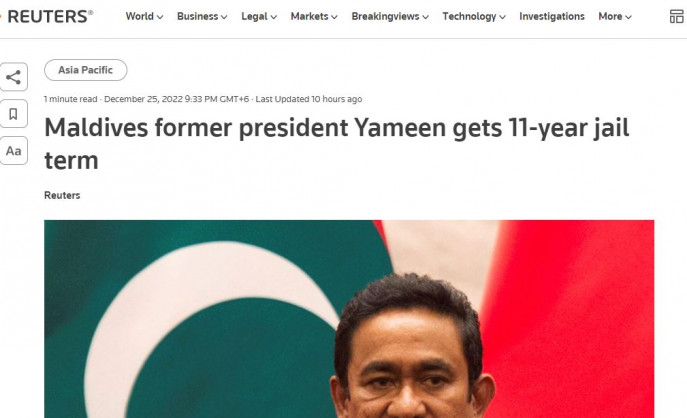View the article's lead photo
Image resolution: width=687 pixels, height=418 pixels.
click(349, 319)
